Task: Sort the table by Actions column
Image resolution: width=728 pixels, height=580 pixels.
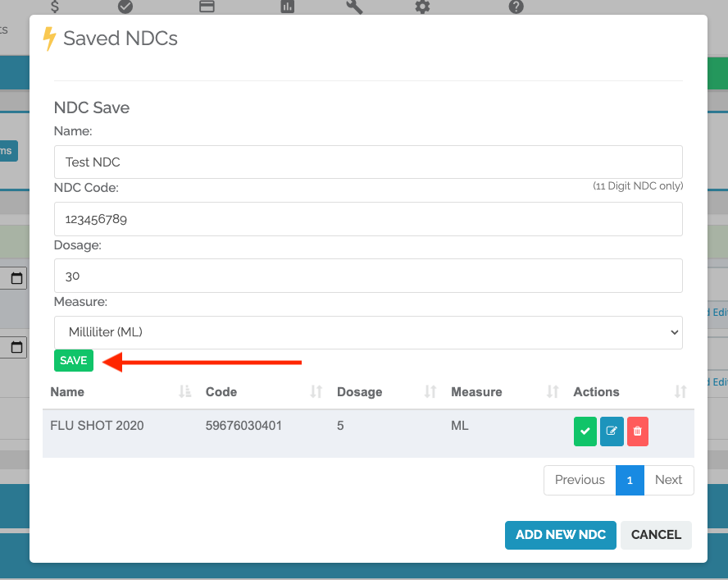Action: (680, 392)
